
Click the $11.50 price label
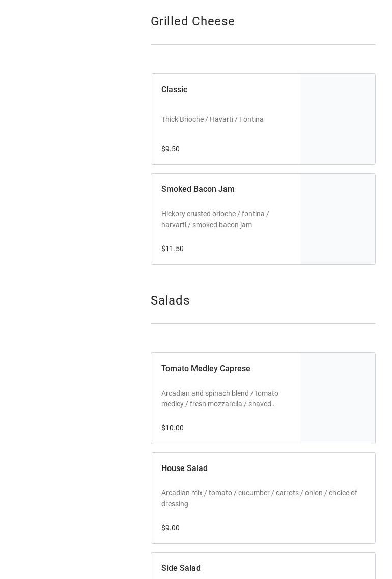coord(173,249)
